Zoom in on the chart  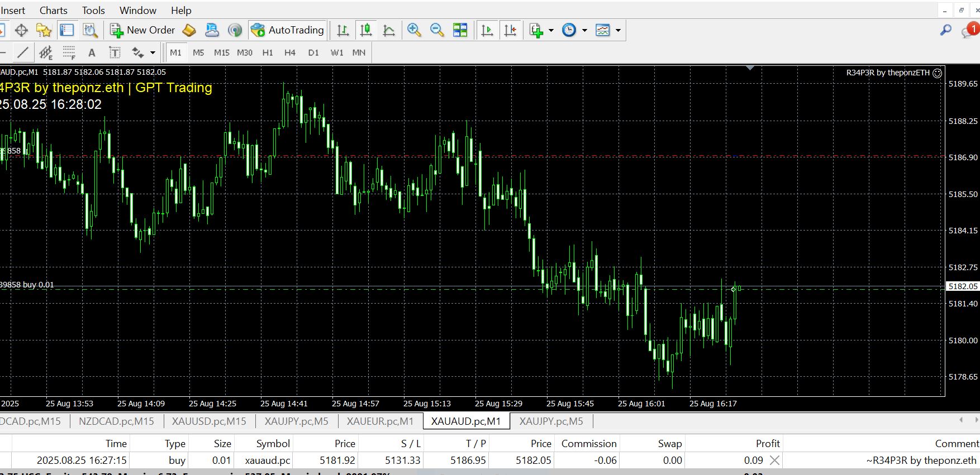(x=414, y=30)
